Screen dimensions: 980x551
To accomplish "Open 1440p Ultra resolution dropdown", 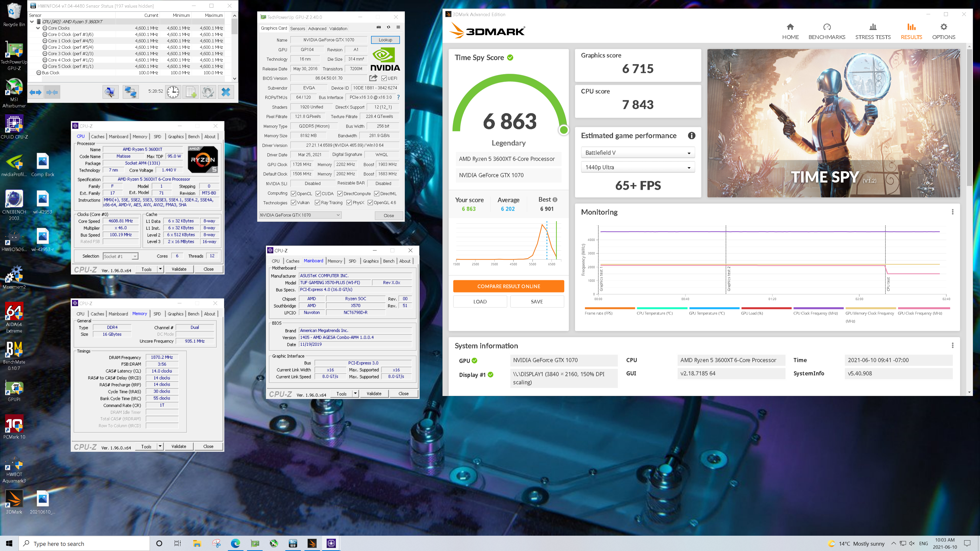I will (x=638, y=167).
